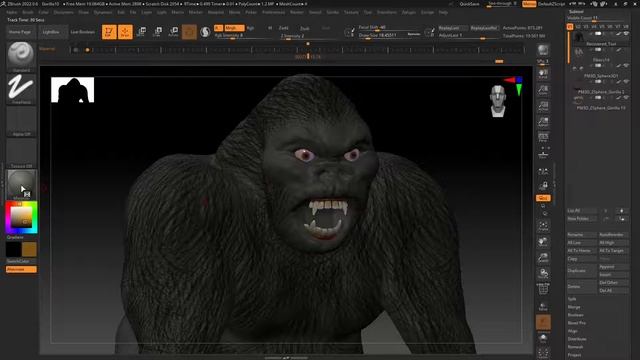The height and width of the screenshot is (360, 640).
Task: Click the Rename button
Action: point(581,235)
